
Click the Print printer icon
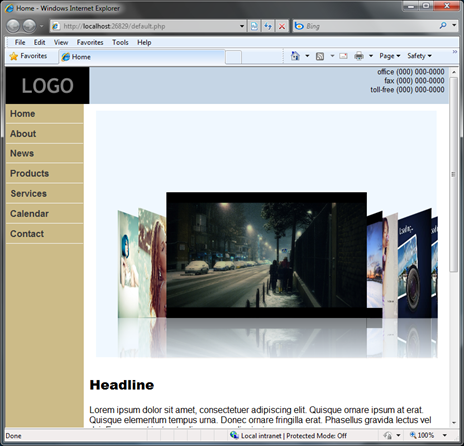pyautogui.click(x=359, y=56)
